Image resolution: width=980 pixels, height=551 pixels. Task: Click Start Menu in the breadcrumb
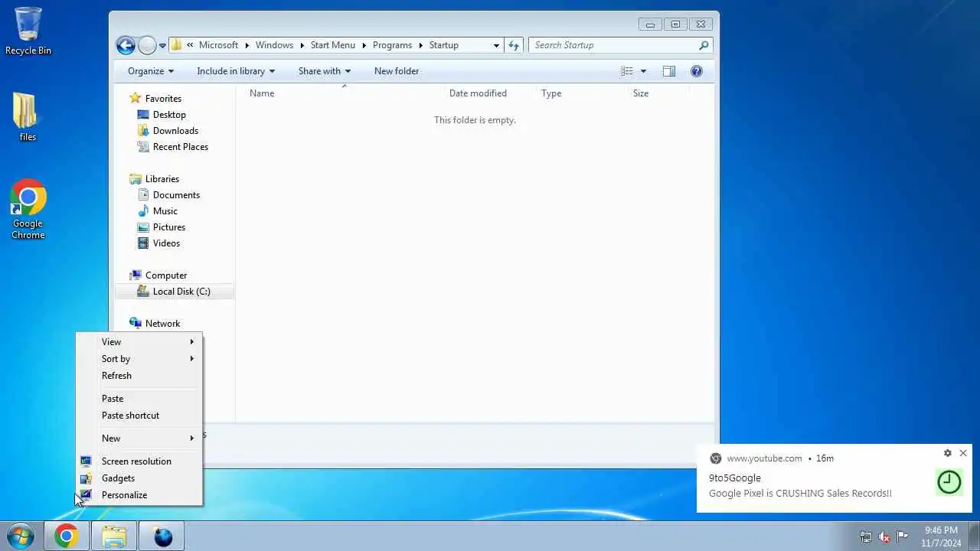333,45
